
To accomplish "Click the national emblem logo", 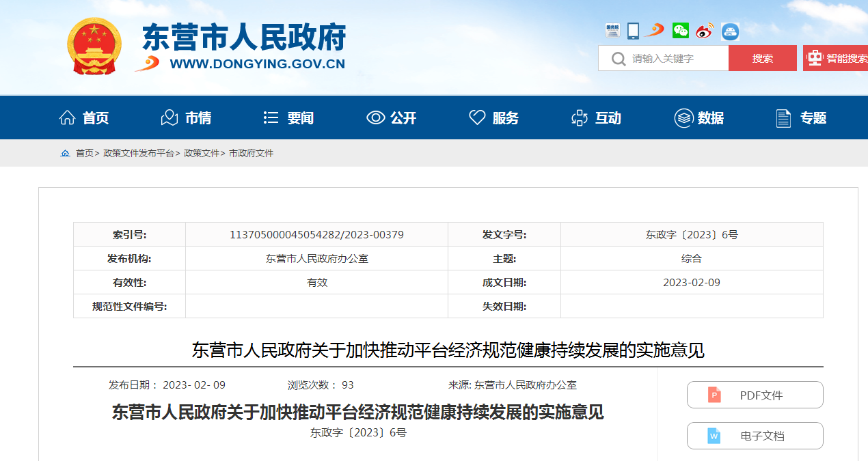I will [94, 46].
